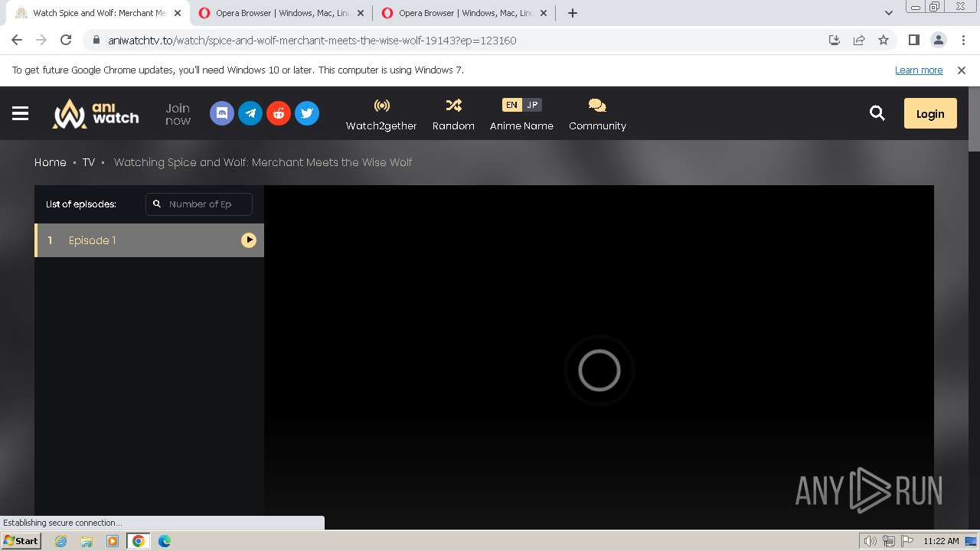Viewport: 980px width, 551px height.
Task: Go to AniWatch home logo
Action: [96, 113]
